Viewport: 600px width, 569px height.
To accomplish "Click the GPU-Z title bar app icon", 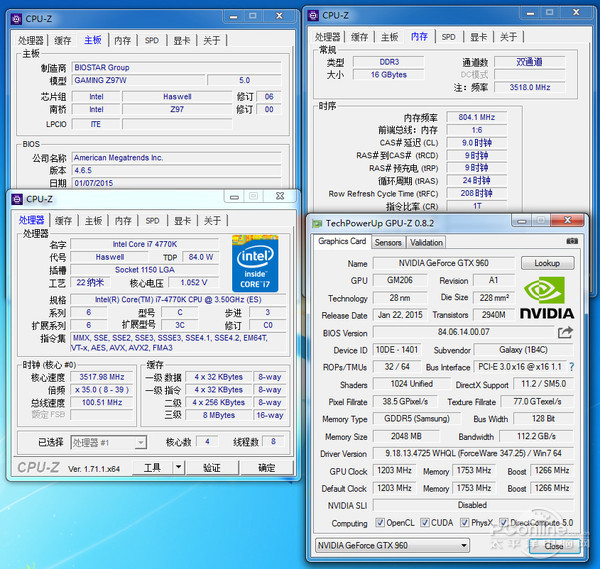I will click(317, 224).
